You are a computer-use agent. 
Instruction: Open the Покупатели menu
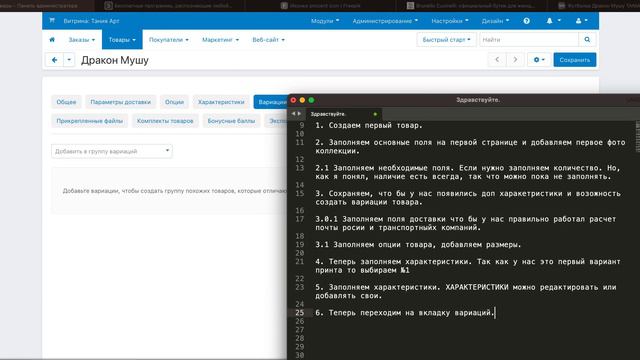pyautogui.click(x=169, y=40)
